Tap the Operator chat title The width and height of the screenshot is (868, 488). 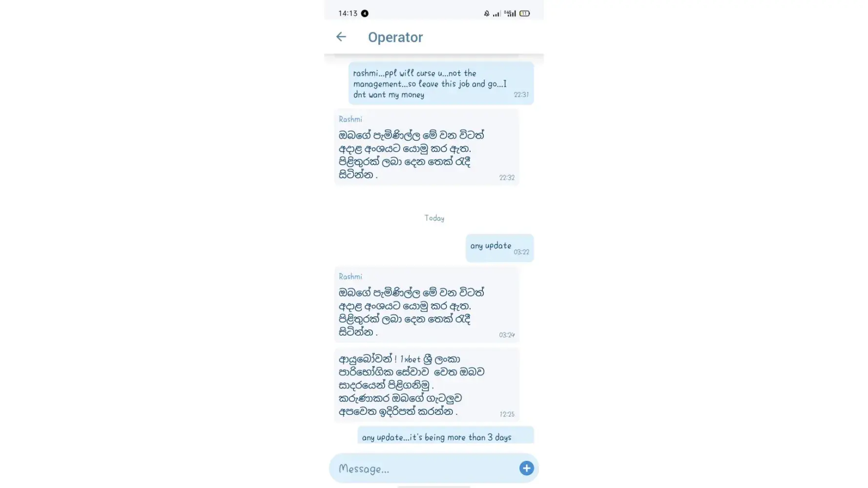[x=395, y=37]
